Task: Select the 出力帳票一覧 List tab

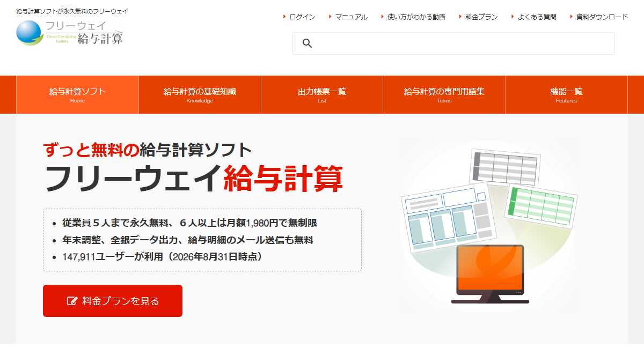Action: click(322, 95)
